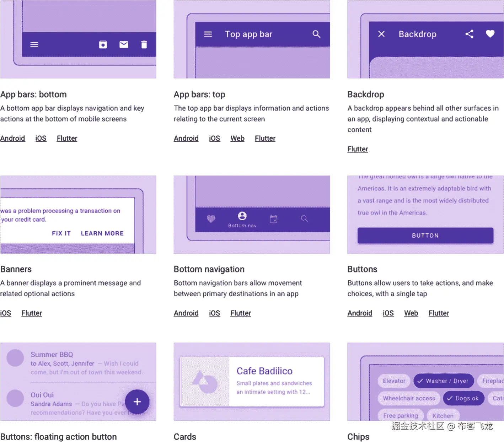The image size is (504, 442).
Task: Open Android link under App bars: bottom
Action: pyautogui.click(x=12, y=138)
